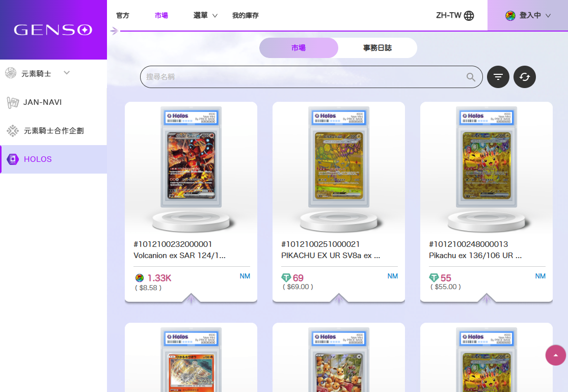
Task: Click the GENSO logo
Action: point(53,30)
